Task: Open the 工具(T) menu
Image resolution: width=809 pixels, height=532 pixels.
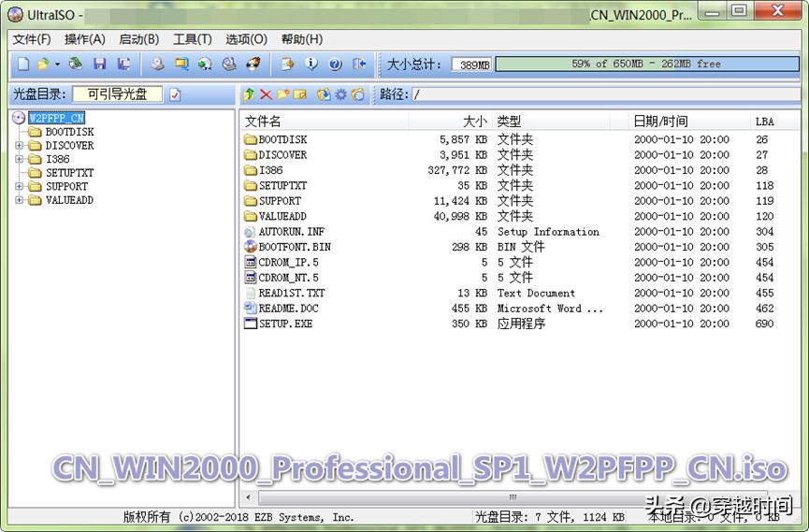Action: (193, 39)
